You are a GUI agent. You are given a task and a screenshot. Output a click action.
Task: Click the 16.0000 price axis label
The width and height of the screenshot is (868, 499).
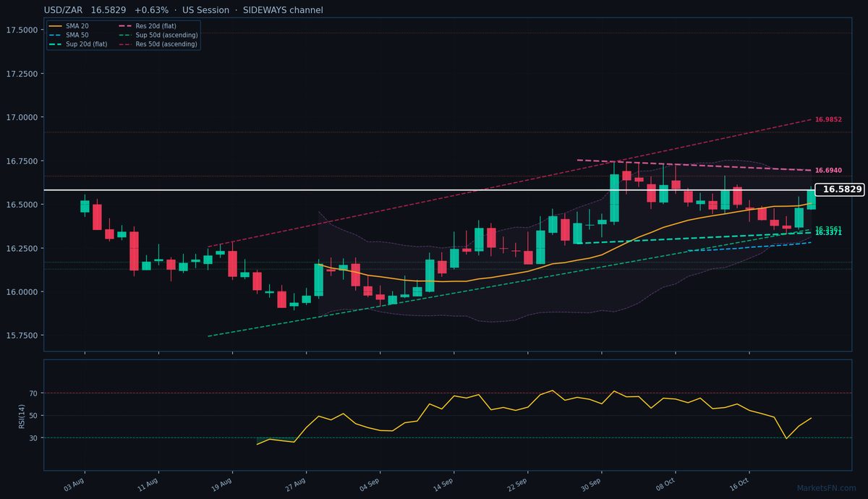pos(22,291)
